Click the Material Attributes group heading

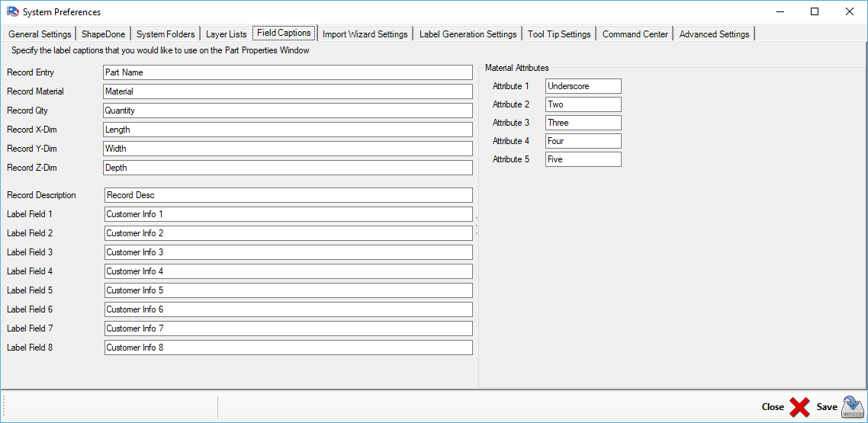(x=517, y=68)
